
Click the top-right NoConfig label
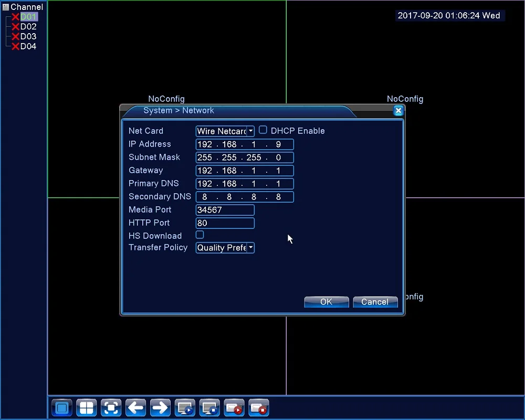coord(405,99)
